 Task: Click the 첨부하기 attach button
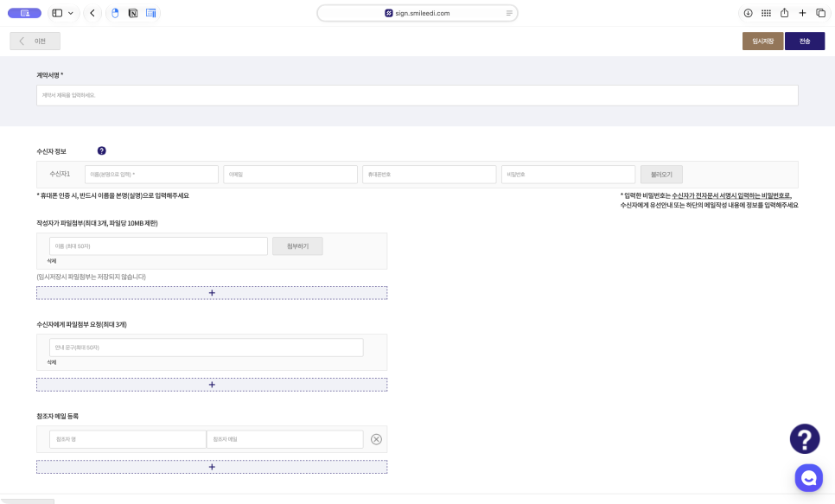point(297,246)
